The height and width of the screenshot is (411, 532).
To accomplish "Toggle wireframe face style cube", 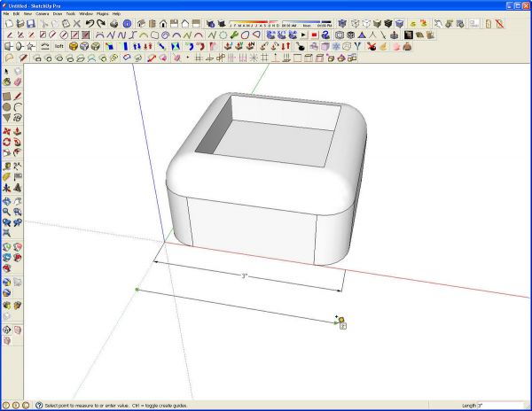I will coord(355,23).
